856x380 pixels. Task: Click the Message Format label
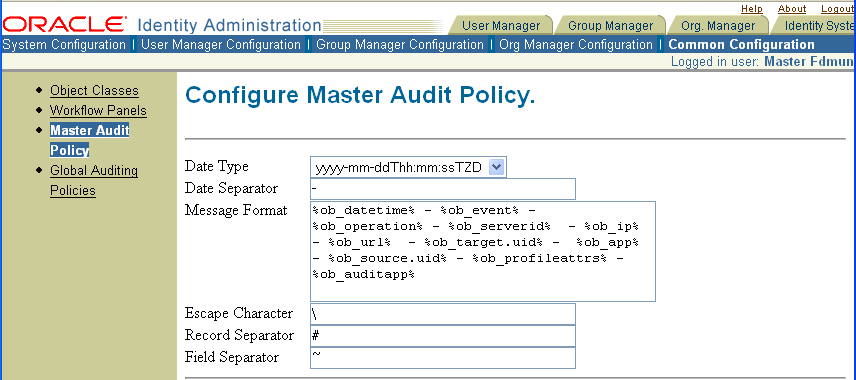coord(236,210)
